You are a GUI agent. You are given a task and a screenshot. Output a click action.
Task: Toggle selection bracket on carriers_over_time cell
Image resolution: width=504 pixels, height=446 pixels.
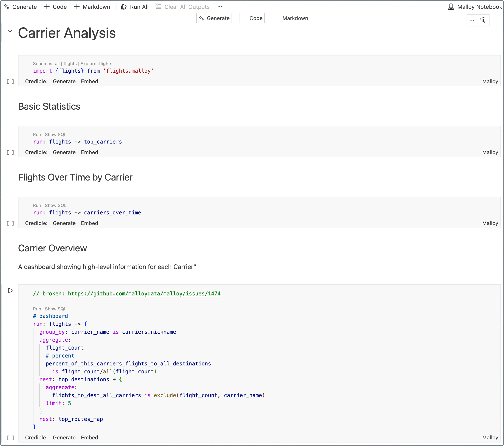[x=10, y=223]
